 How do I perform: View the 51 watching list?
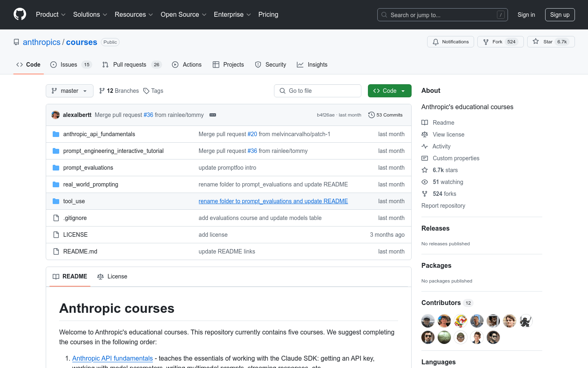click(442, 182)
